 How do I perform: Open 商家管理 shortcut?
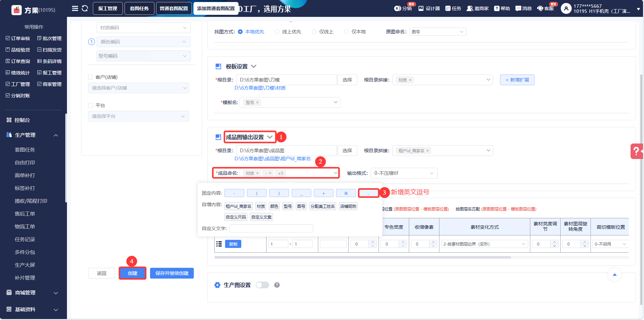click(49, 84)
